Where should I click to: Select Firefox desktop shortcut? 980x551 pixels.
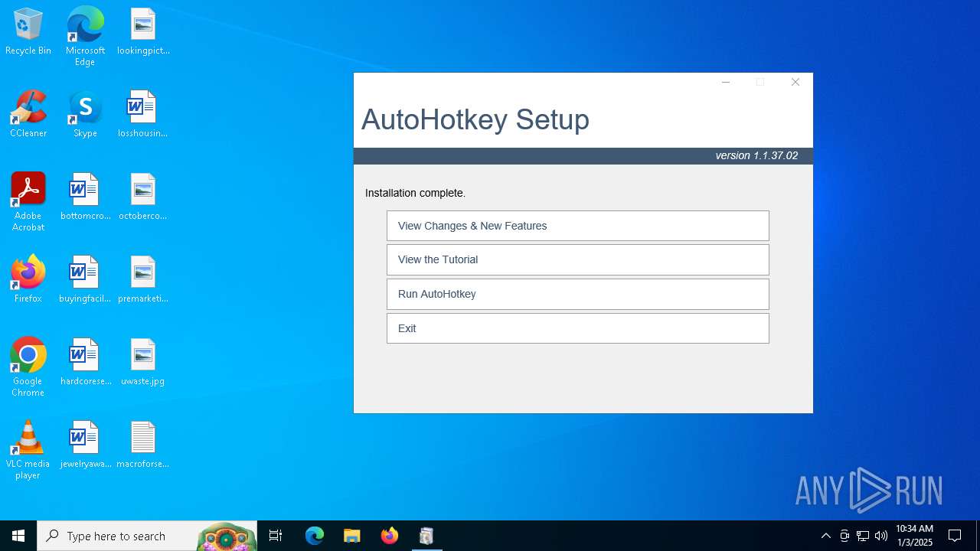click(28, 280)
